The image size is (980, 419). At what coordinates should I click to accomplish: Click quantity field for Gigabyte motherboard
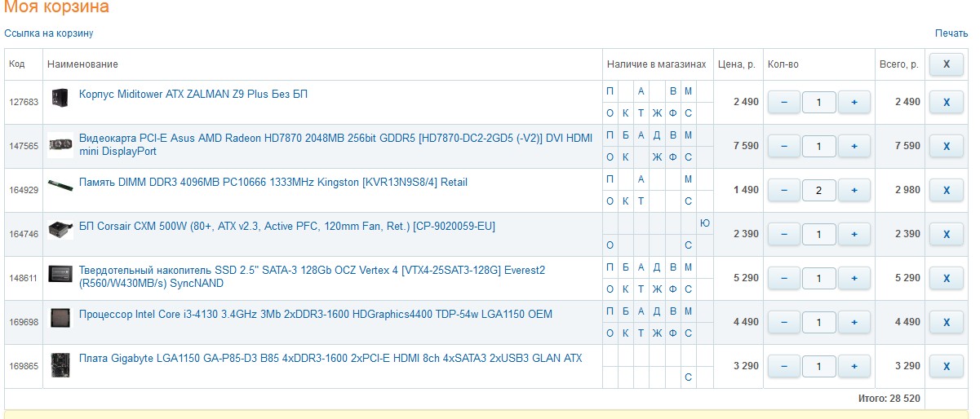(819, 367)
